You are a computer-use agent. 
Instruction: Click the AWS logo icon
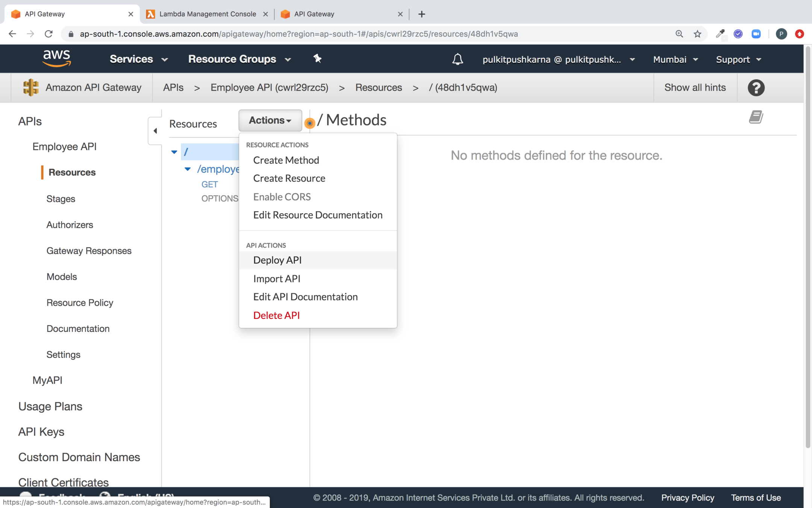[57, 59]
